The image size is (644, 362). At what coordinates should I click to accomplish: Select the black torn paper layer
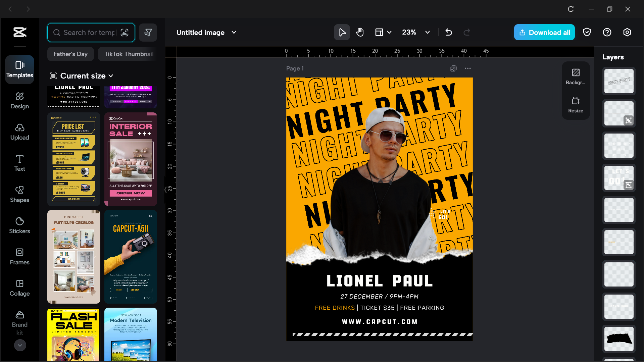(619, 339)
